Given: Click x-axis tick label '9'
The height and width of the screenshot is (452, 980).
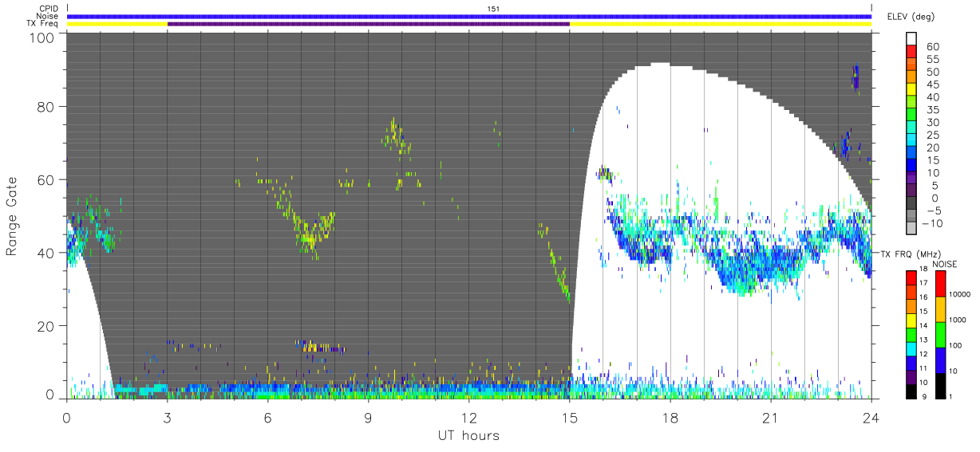Looking at the screenshot, I should 368,417.
